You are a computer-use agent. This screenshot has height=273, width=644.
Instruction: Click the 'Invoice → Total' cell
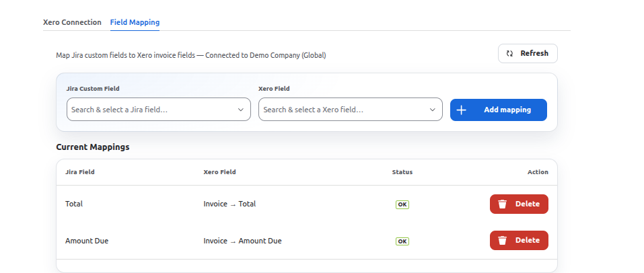tap(229, 204)
